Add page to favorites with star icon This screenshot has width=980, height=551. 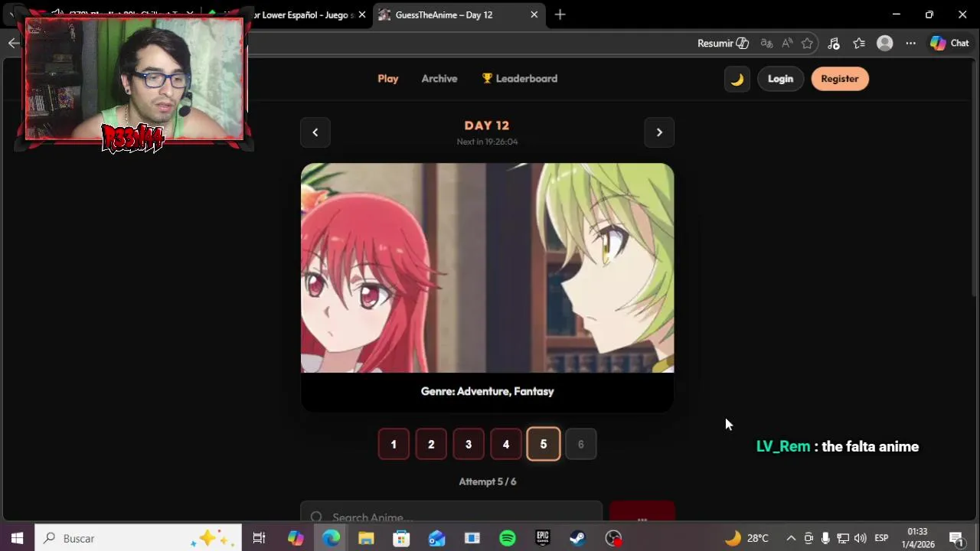point(807,44)
